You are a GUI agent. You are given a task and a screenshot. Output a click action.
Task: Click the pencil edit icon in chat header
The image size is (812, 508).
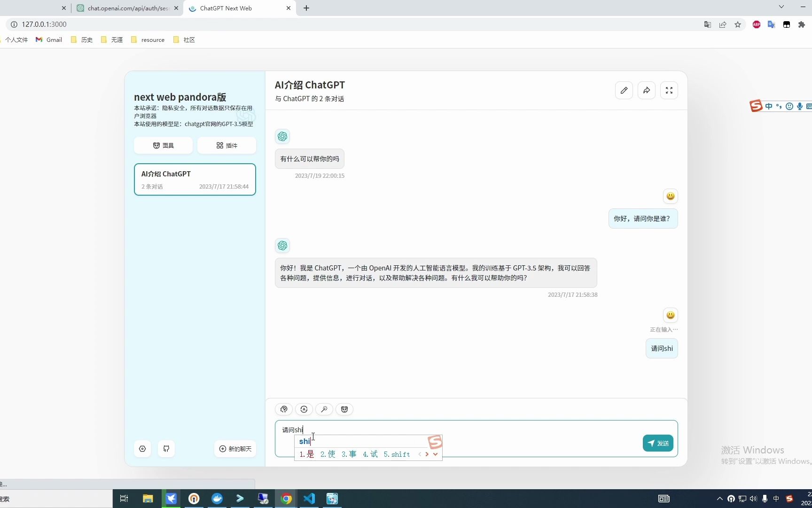[x=624, y=90]
